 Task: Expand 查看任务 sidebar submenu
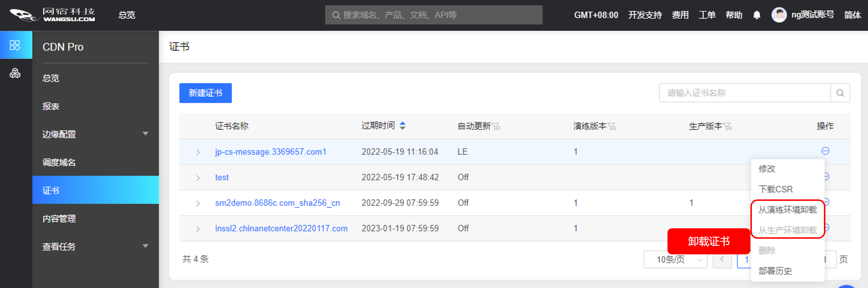point(146,246)
